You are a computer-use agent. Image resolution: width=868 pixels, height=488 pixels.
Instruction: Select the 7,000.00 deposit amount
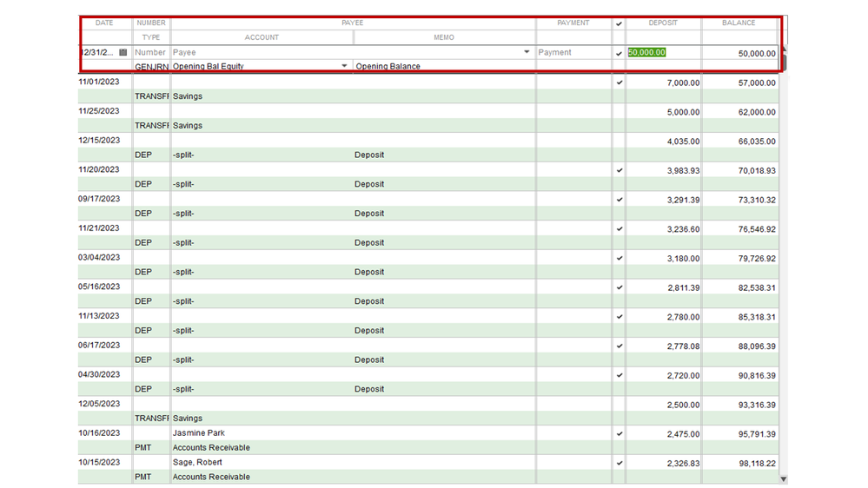[x=683, y=82]
